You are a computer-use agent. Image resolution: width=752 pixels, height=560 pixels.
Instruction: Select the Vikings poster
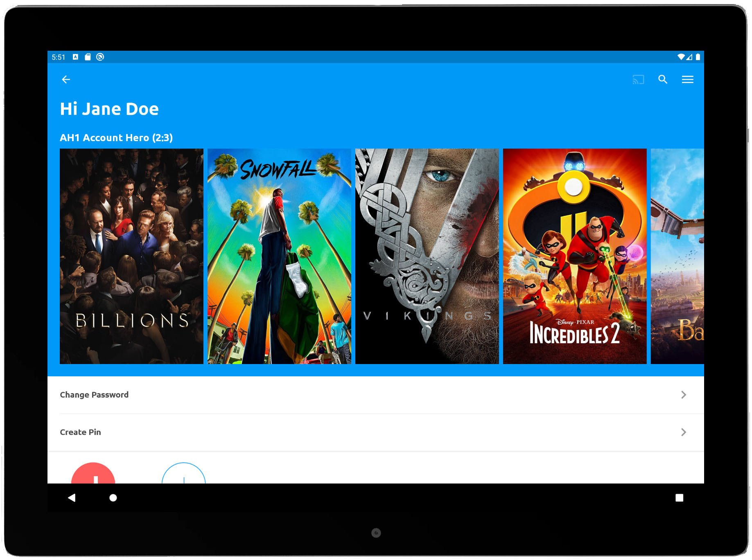427,256
